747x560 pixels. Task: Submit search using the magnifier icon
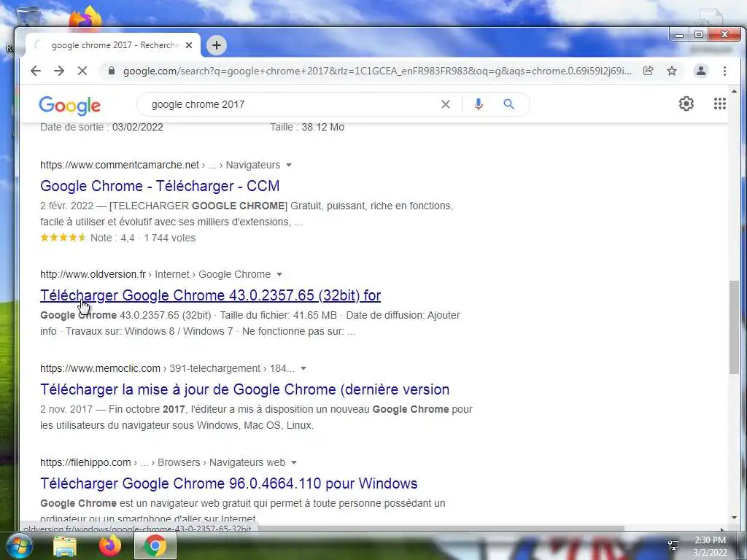click(x=508, y=104)
